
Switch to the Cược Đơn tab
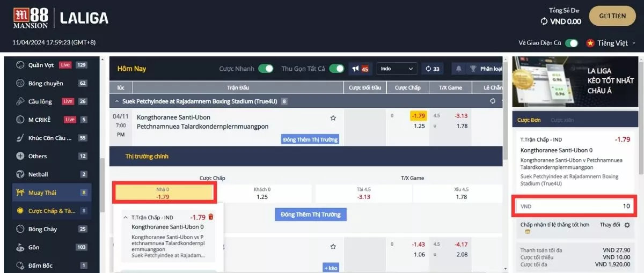tap(529, 120)
